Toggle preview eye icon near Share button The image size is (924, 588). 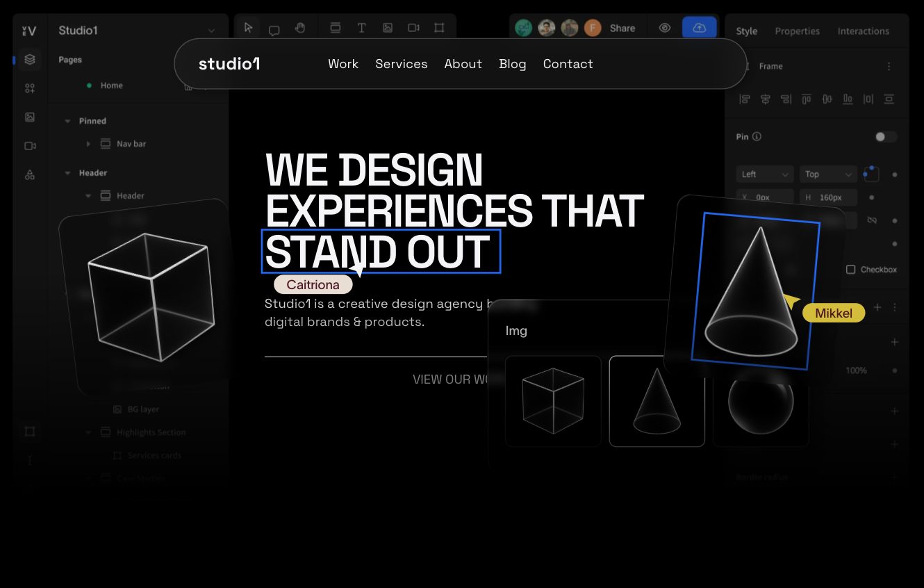tap(664, 28)
